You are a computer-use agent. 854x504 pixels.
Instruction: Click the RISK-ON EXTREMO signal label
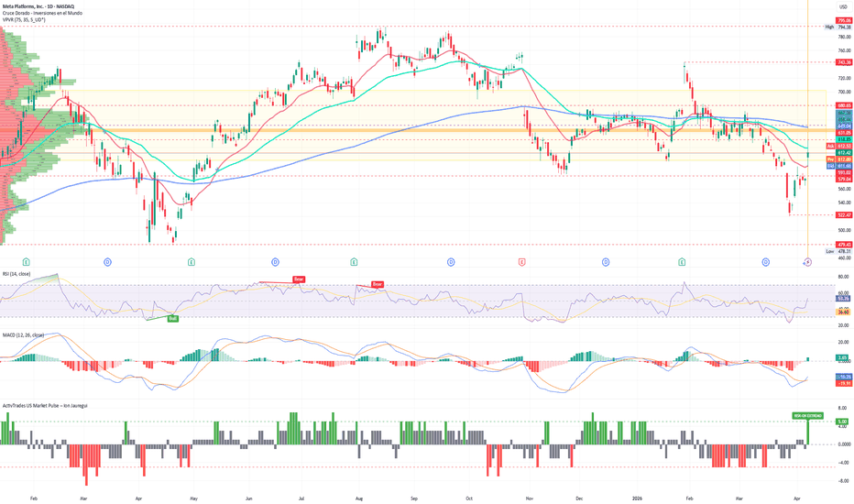807,416
